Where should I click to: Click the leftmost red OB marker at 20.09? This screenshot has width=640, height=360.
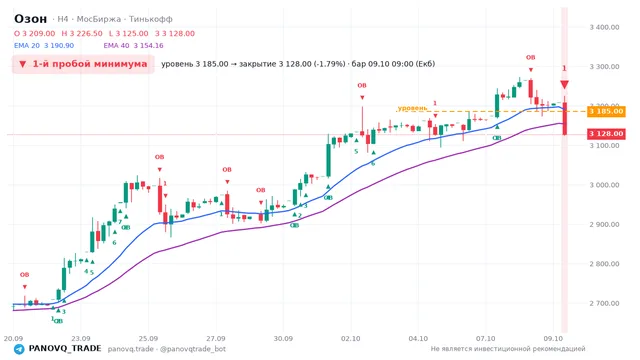click(x=24, y=275)
